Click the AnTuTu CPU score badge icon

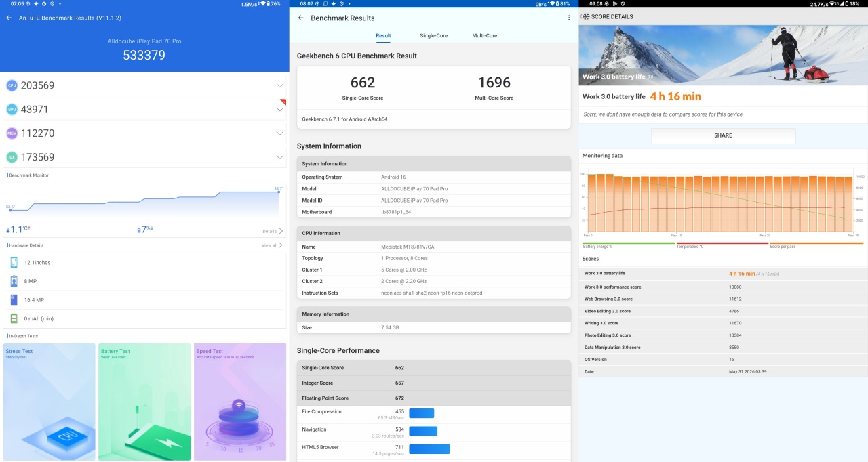click(x=12, y=85)
